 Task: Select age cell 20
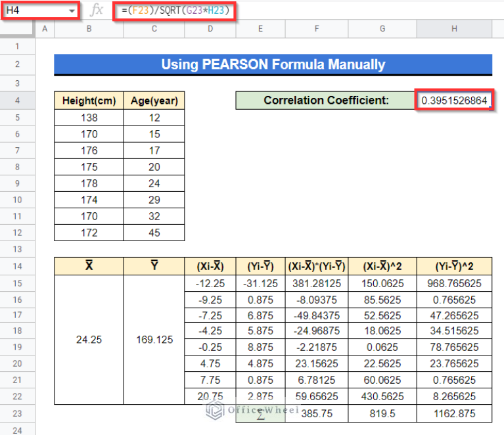click(154, 167)
